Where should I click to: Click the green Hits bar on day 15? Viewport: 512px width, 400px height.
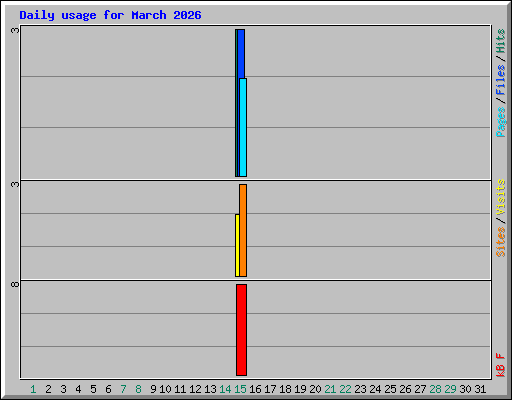236,103
